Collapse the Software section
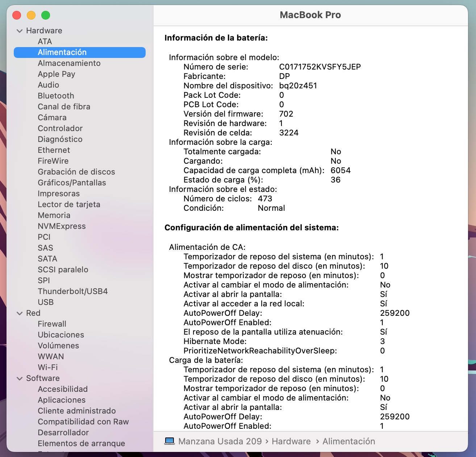Screen dimensions: 476x457 [x=20, y=378]
